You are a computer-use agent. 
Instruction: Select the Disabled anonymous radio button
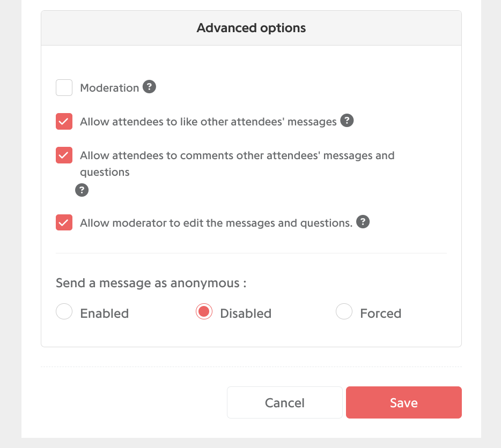(x=204, y=311)
